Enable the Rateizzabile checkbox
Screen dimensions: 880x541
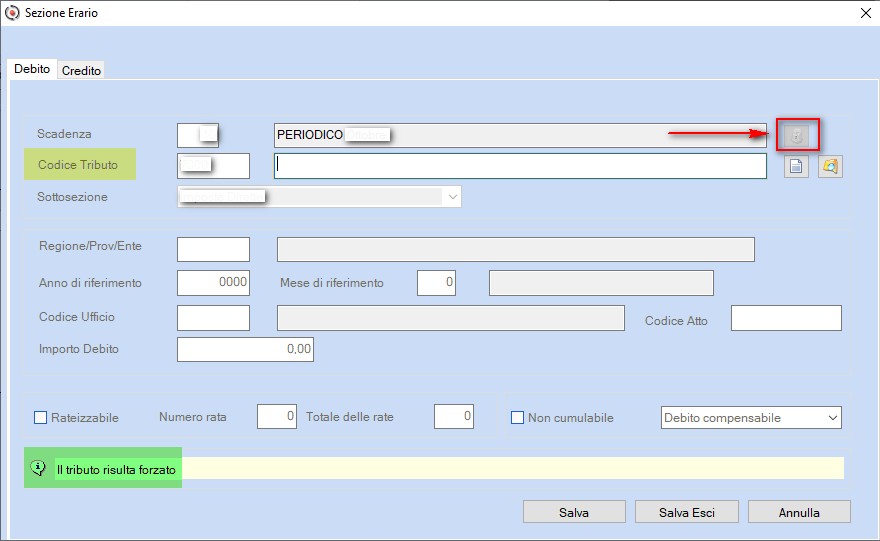coord(41,417)
